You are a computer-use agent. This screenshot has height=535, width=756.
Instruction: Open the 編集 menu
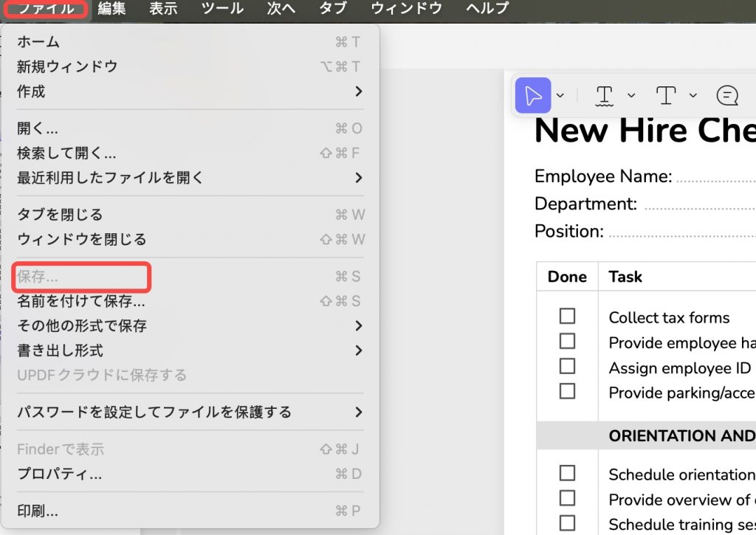point(111,8)
